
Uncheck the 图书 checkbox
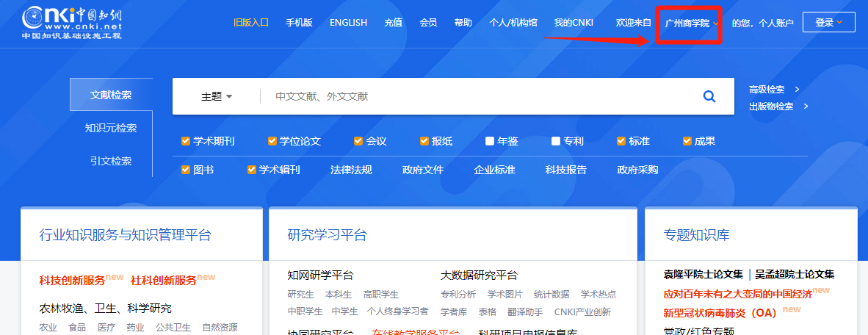(186, 170)
